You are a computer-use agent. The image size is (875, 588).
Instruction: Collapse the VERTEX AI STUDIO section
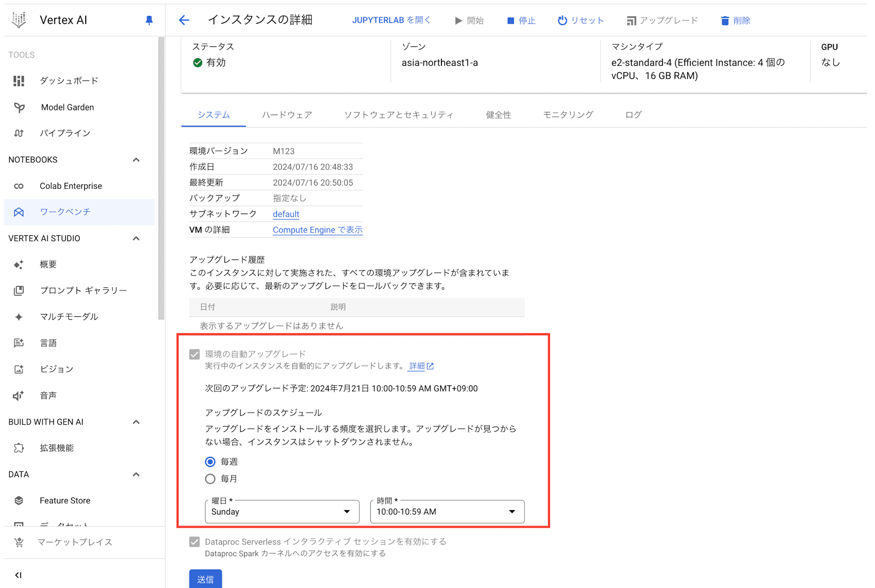point(136,239)
